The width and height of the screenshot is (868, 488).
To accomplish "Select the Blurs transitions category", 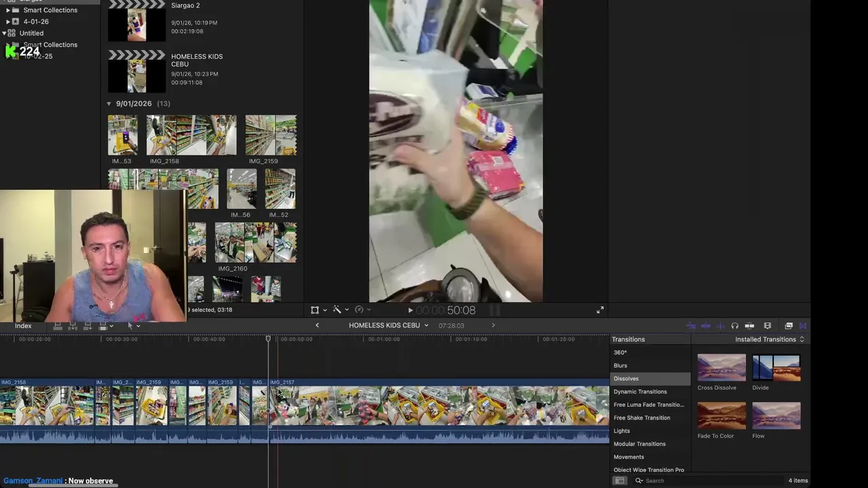I will [620, 365].
